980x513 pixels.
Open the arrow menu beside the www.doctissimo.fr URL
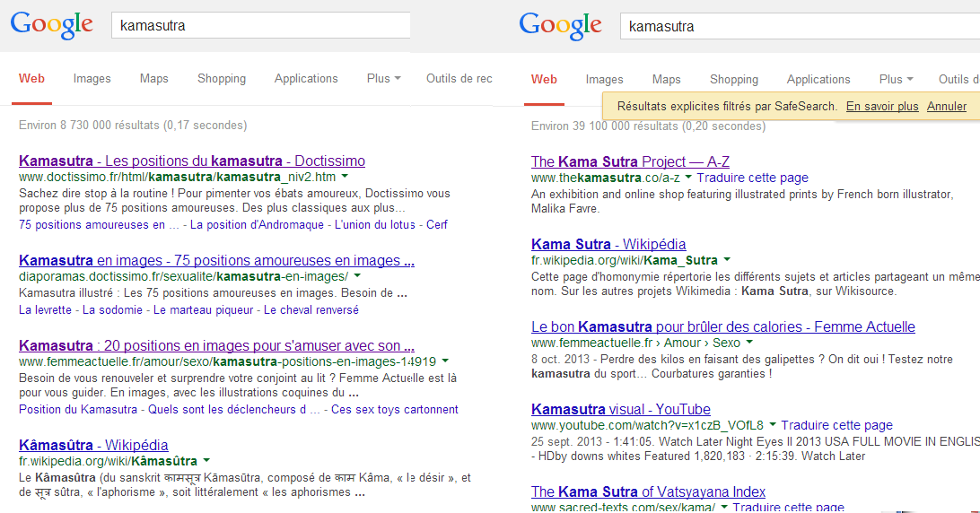coord(346,178)
